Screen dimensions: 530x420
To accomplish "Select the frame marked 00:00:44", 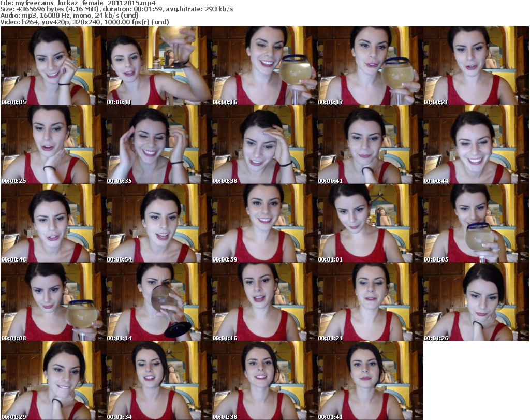I will pyautogui.click(x=476, y=144).
